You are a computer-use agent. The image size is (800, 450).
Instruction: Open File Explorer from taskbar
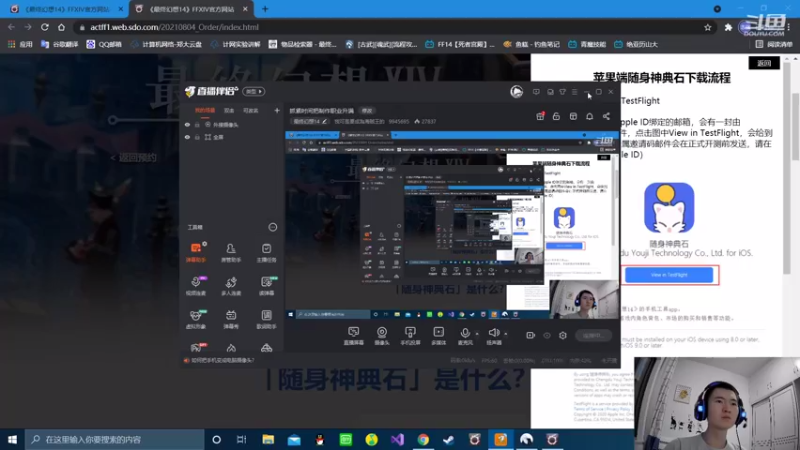[268, 439]
